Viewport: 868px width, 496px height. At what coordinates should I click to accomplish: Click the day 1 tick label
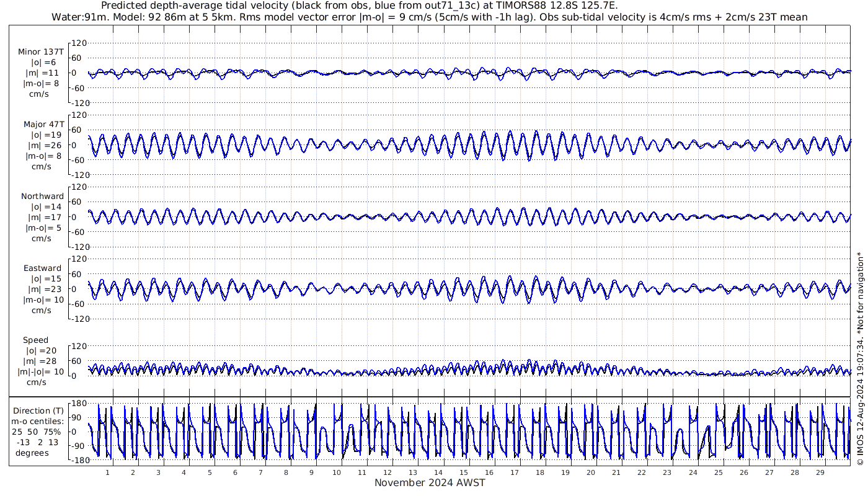click(x=107, y=472)
